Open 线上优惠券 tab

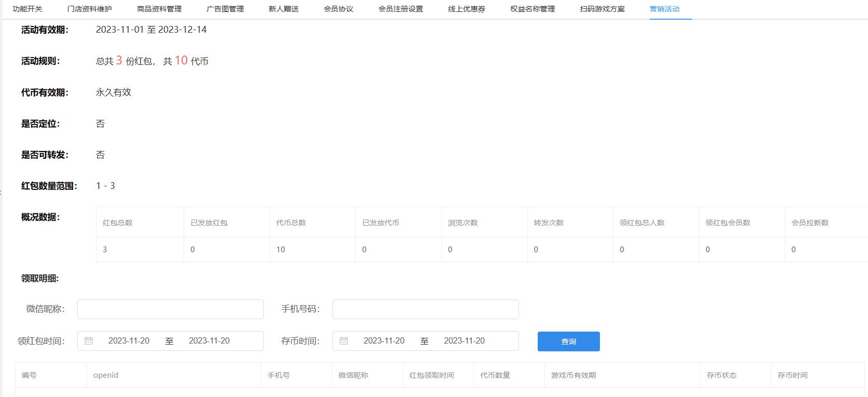[x=467, y=9]
